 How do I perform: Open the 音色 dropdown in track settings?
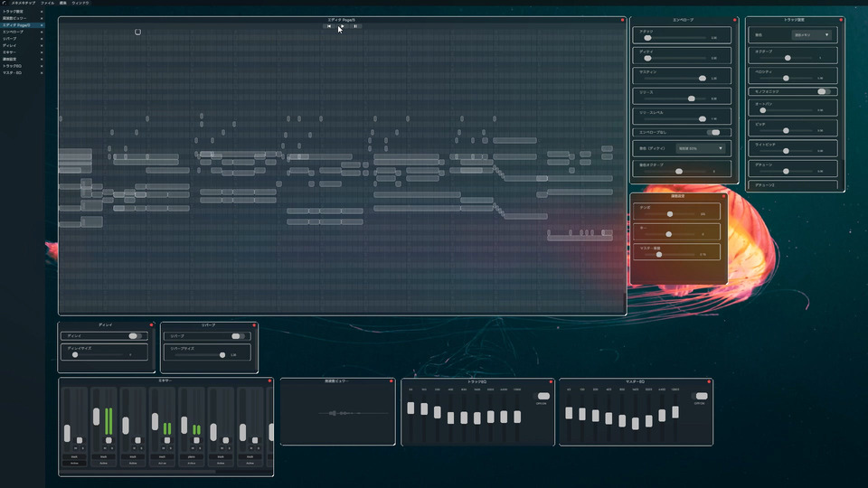click(812, 35)
